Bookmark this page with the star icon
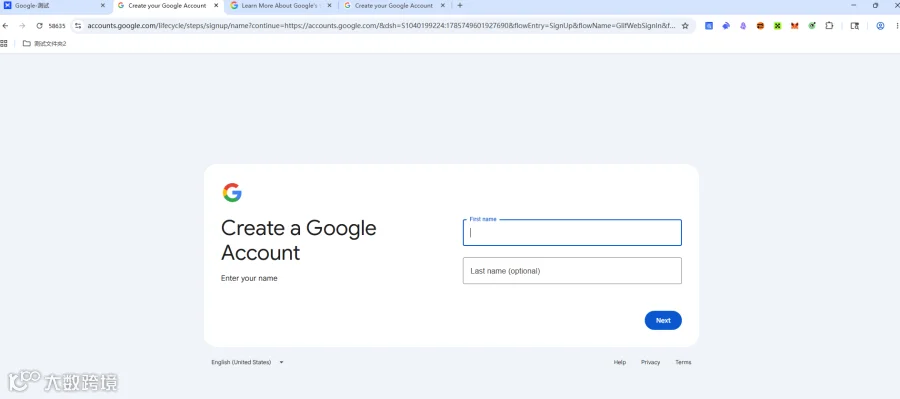This screenshot has height=399, width=900. [685, 26]
